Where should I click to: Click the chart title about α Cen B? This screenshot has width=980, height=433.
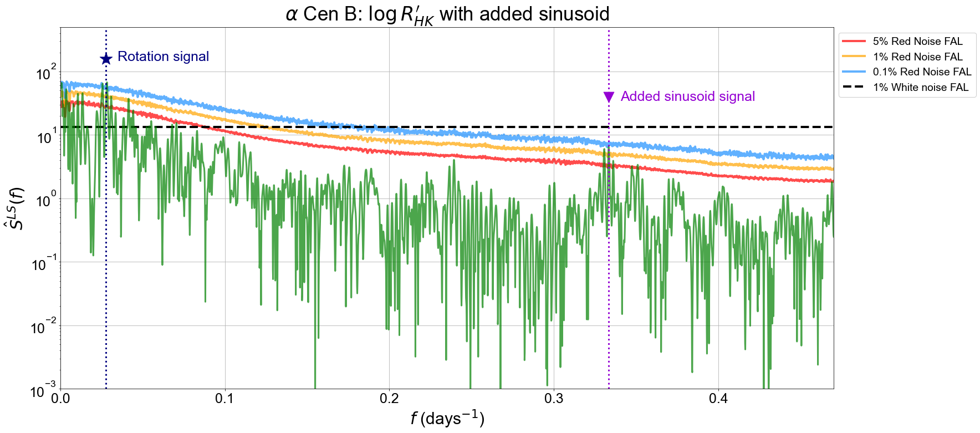tap(447, 14)
